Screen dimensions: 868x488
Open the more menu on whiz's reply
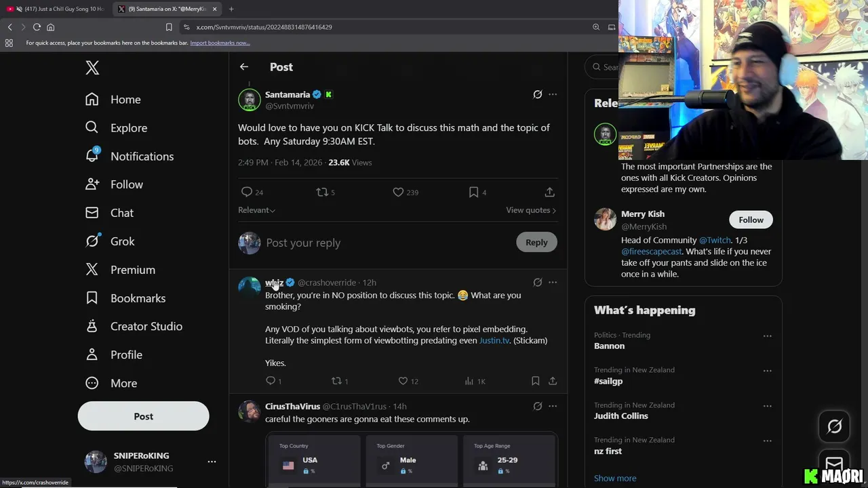pos(553,283)
